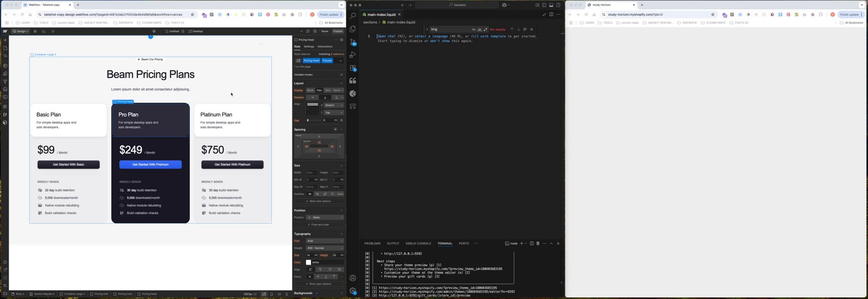Toggle Gap lock icon
The image size is (868, 299).
pyautogui.click(x=341, y=120)
